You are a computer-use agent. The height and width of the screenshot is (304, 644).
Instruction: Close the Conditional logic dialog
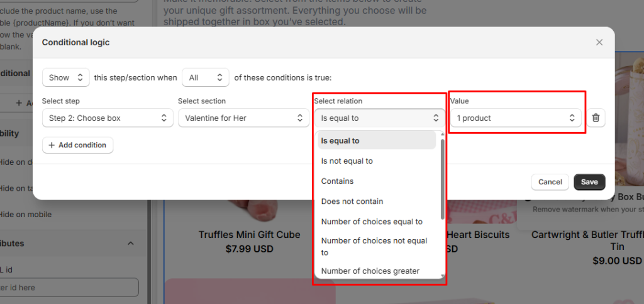pos(599,42)
